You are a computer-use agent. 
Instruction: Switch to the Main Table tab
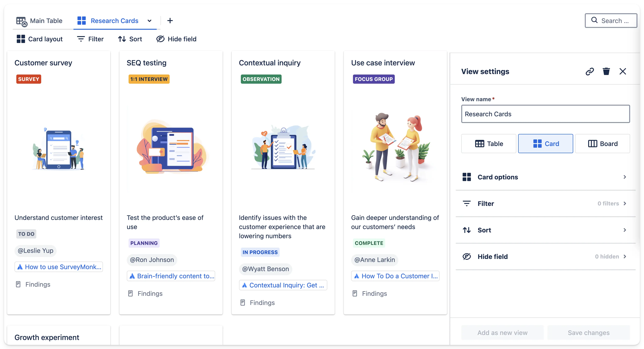pos(39,21)
